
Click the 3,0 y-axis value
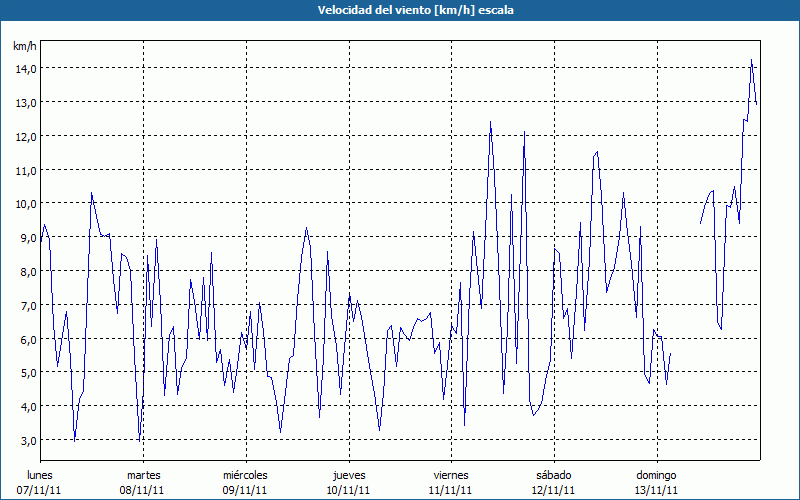tap(25, 441)
